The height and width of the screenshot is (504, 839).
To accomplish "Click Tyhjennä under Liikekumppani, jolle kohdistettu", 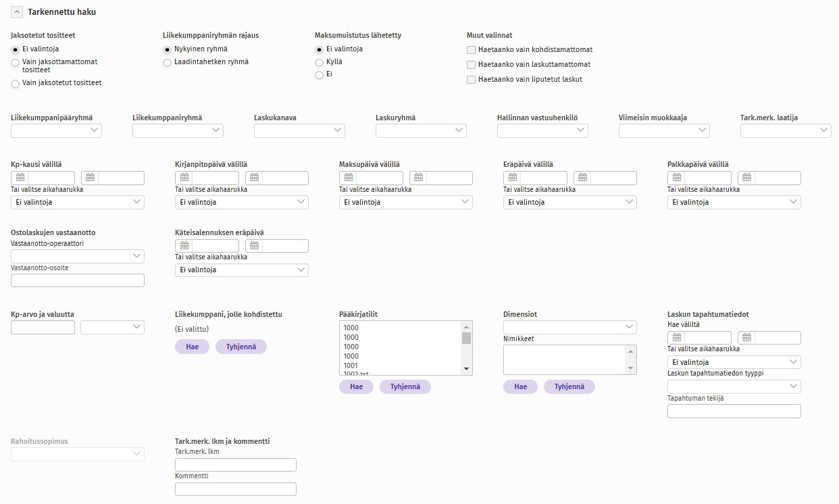I will pyautogui.click(x=240, y=347).
